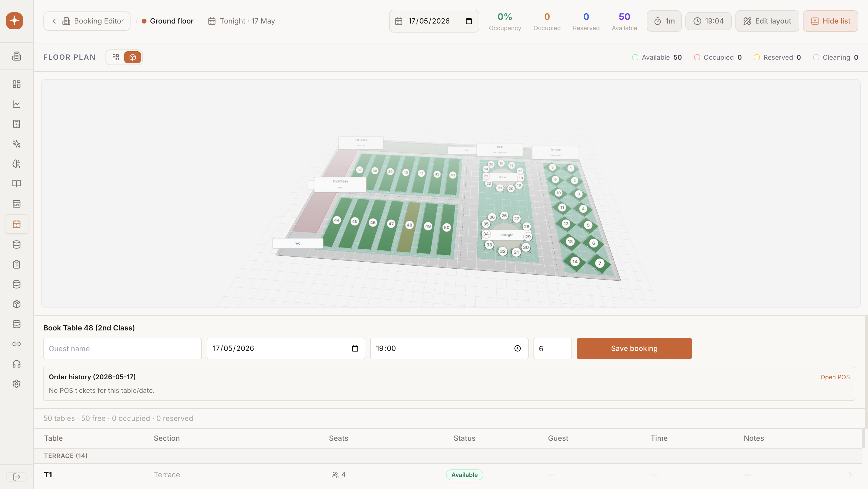Open the package box sidebar icon
Image resolution: width=868 pixels, height=489 pixels.
(x=17, y=304)
